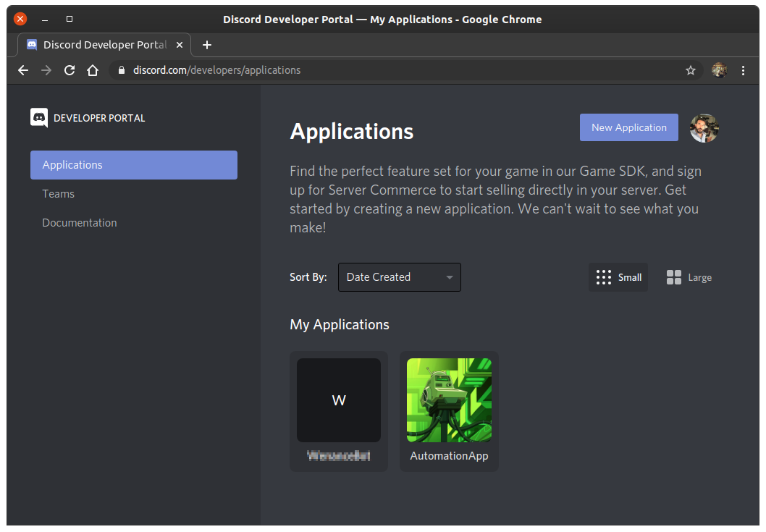Click the New Application button
Screen dimensions: 766x532
click(x=628, y=127)
